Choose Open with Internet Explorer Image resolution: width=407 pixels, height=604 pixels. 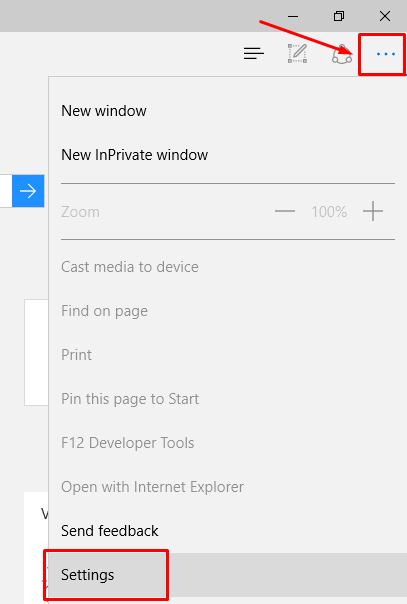click(x=152, y=487)
